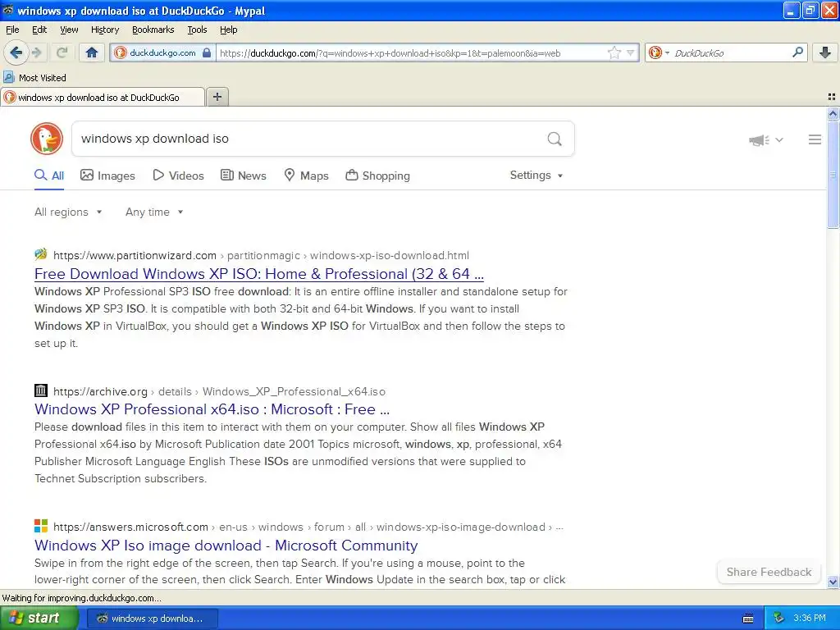Open the Help menu
The image size is (840, 630).
pyautogui.click(x=228, y=30)
